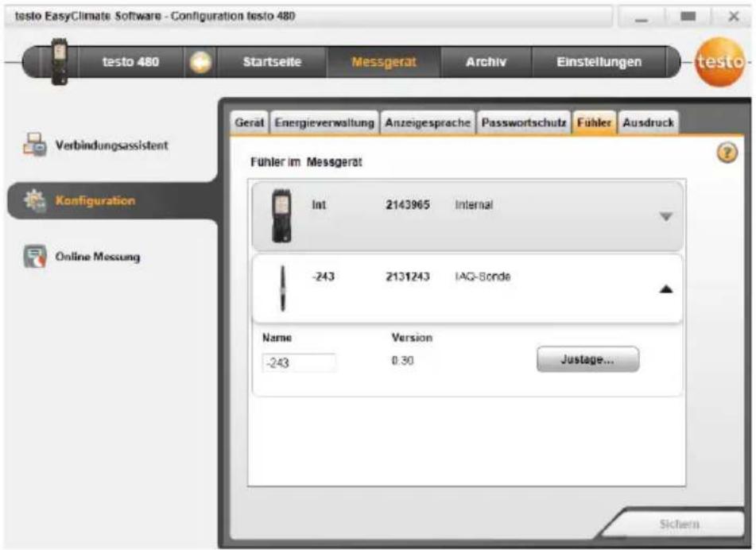Click serial number 2131243
756x550 pixels.
(x=407, y=277)
